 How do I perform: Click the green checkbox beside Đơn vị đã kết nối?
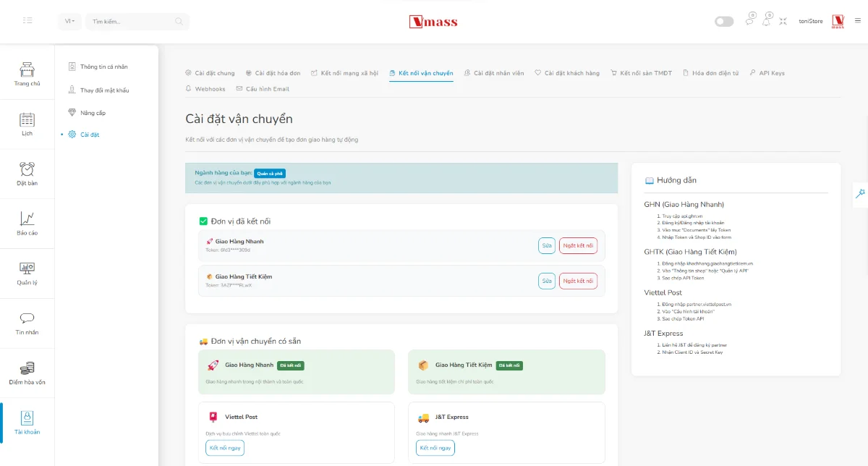(x=203, y=221)
